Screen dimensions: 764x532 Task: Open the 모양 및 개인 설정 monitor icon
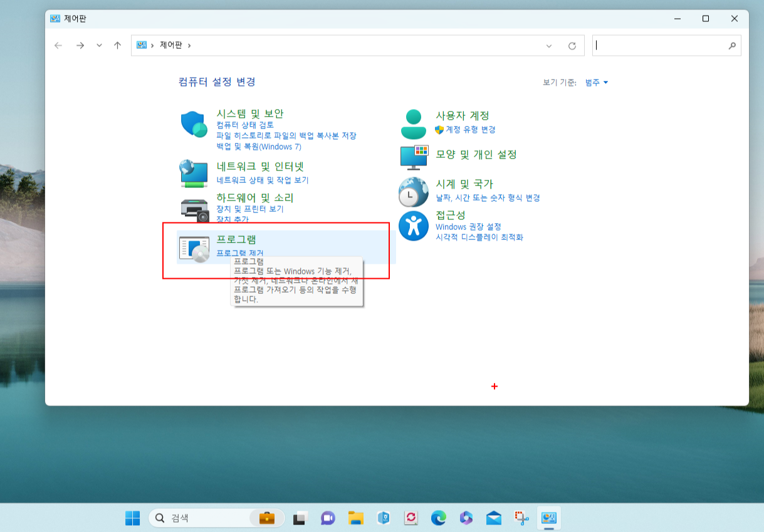[x=414, y=157]
